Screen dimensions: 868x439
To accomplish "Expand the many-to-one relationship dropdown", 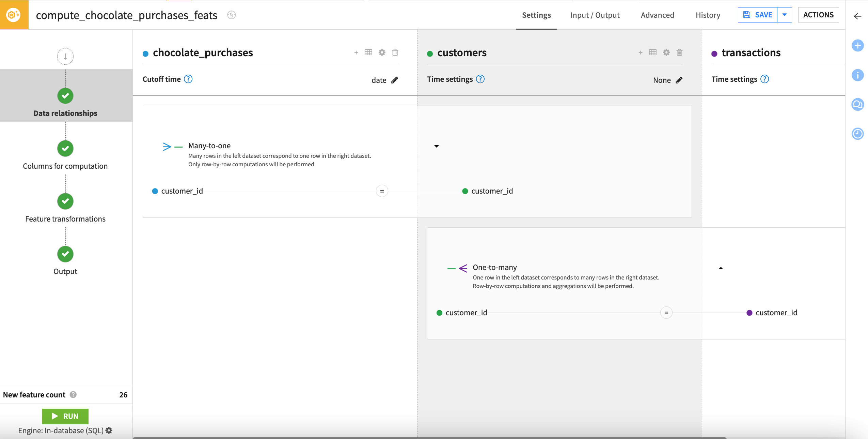I will point(436,146).
